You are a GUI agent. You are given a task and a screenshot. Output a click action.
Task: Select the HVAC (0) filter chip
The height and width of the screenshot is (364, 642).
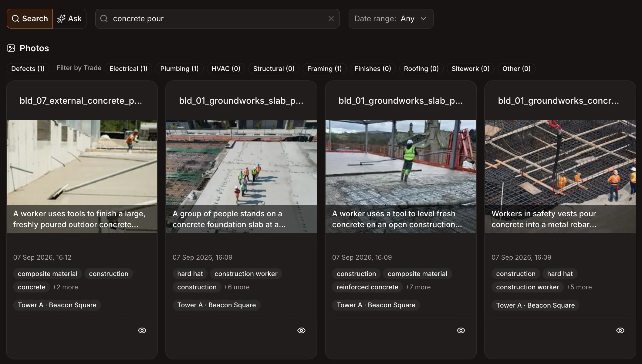(x=226, y=69)
